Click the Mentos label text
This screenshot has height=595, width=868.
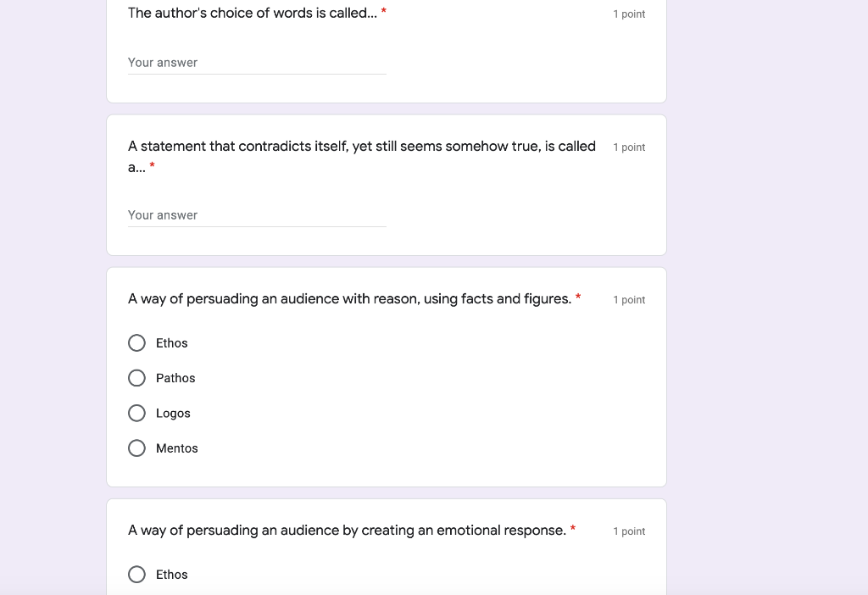coord(177,448)
